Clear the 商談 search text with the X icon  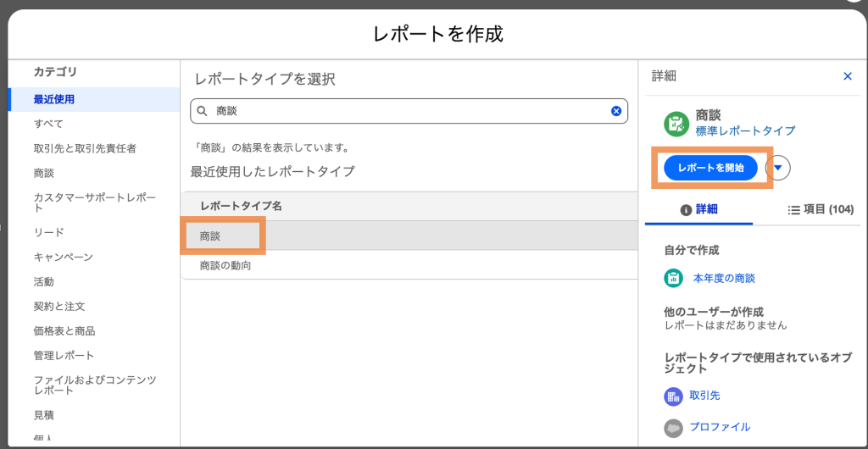(x=616, y=111)
